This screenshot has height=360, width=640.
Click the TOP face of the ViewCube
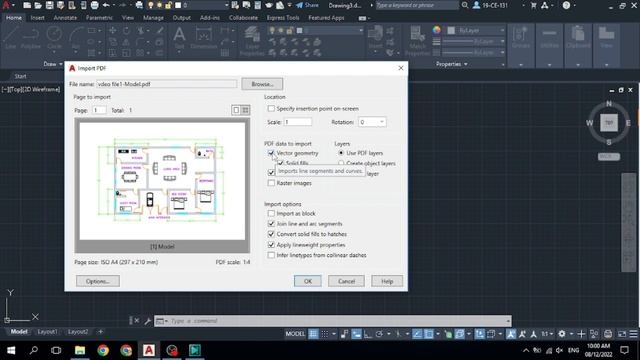[x=609, y=122]
